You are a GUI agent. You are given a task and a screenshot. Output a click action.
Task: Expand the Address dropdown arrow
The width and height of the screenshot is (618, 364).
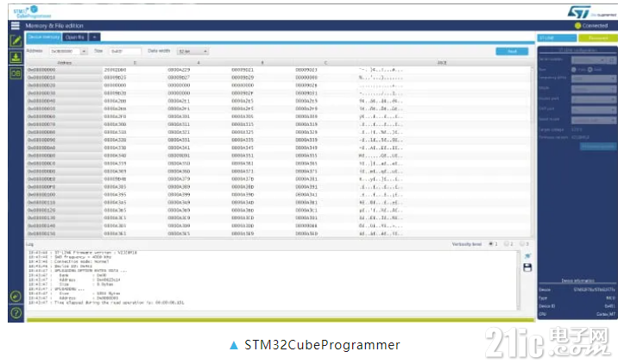[x=84, y=51]
